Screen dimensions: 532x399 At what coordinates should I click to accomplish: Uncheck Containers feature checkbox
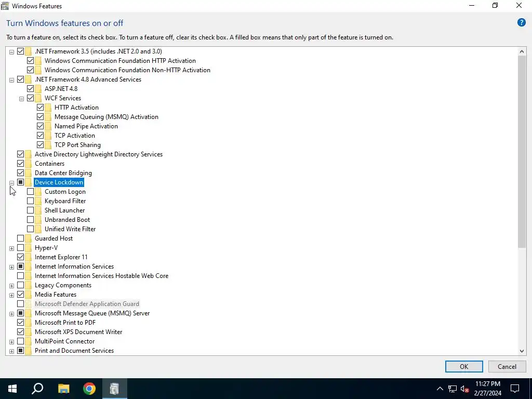[20, 164]
